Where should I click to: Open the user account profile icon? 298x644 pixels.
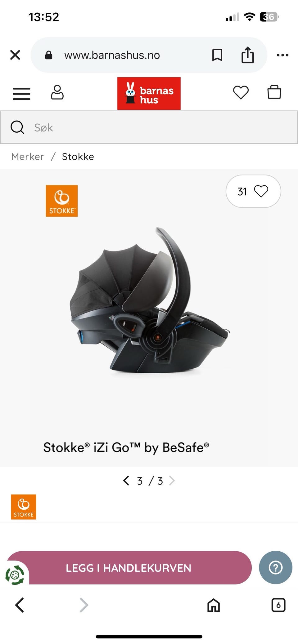click(x=57, y=92)
